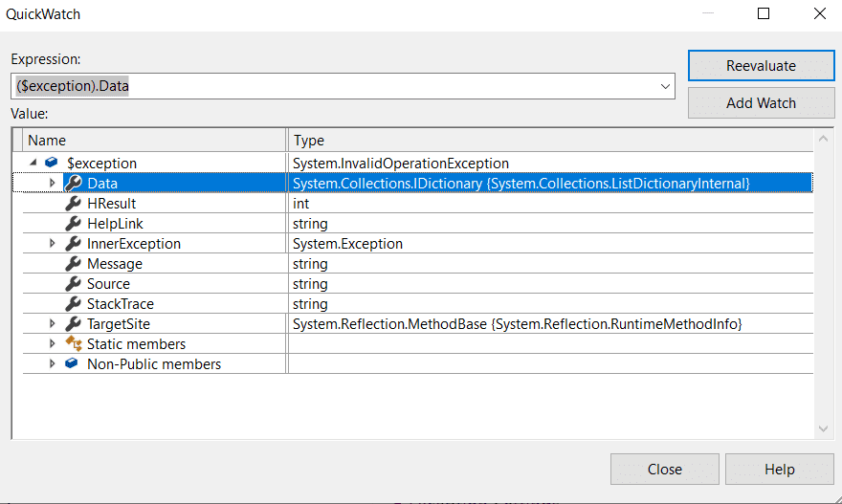The height and width of the screenshot is (504, 842).
Task: Open the Expression dropdown arrow
Action: (666, 86)
